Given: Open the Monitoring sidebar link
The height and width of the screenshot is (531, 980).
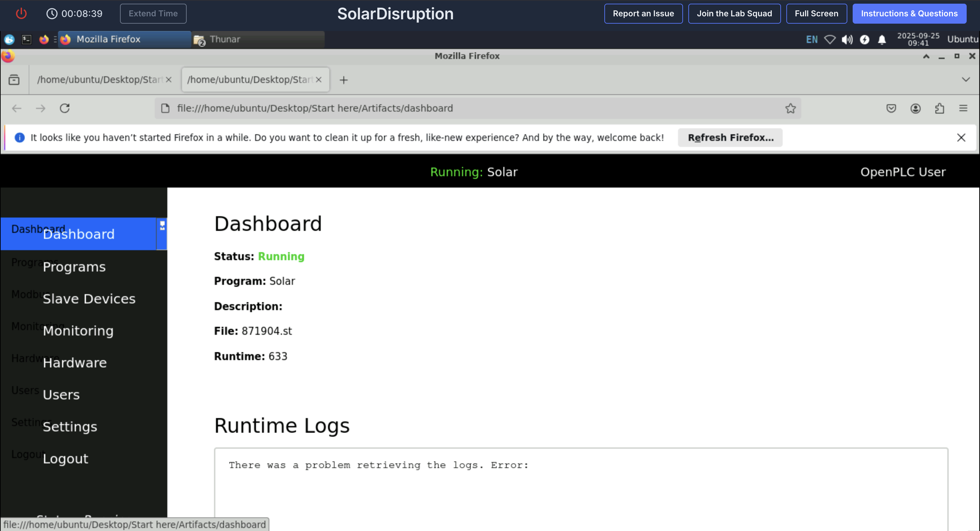Looking at the screenshot, I should [x=78, y=331].
